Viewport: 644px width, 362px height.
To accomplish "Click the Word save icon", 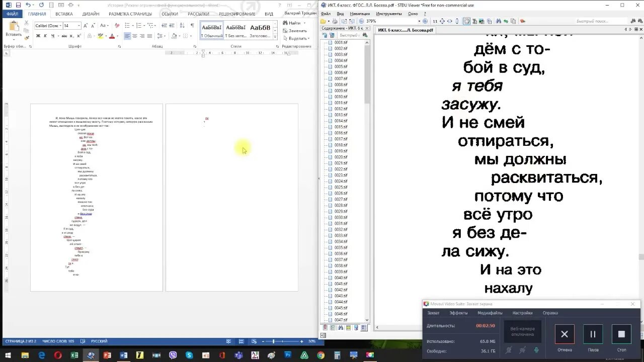I will tap(19, 5).
